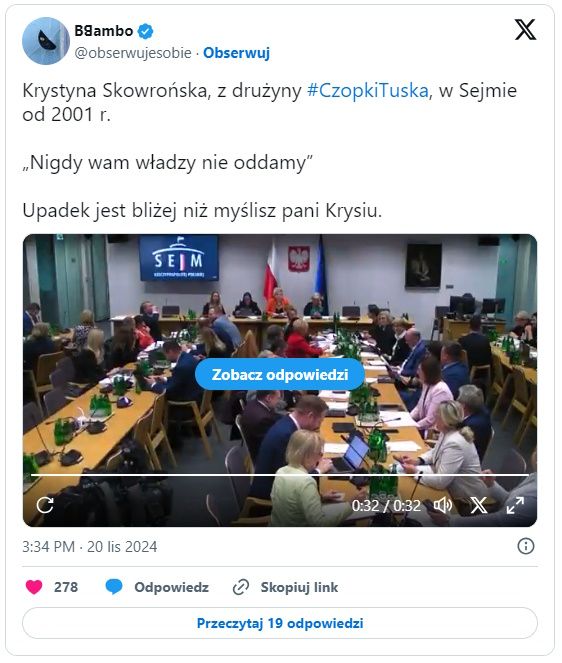Like the tweet with the pink heart
The width and height of the screenshot is (562, 663).
coord(34,587)
